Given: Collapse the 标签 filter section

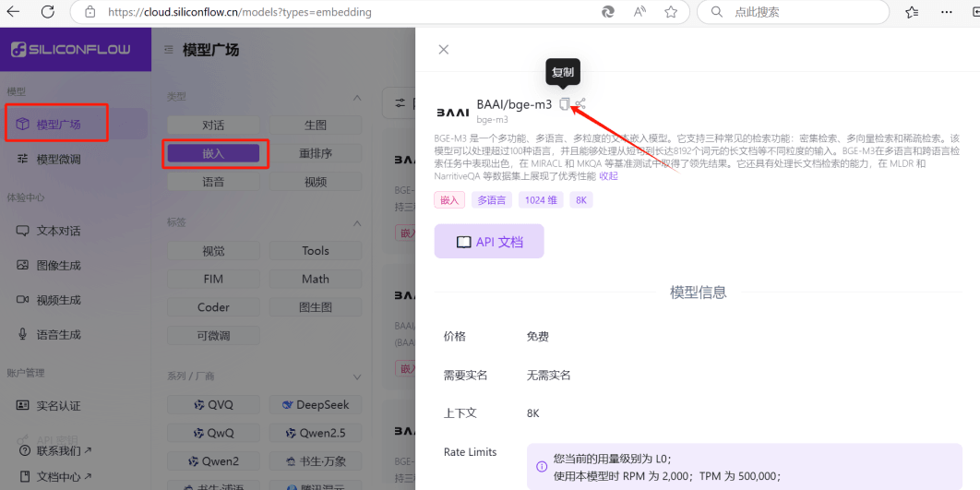Looking at the screenshot, I should (x=357, y=223).
